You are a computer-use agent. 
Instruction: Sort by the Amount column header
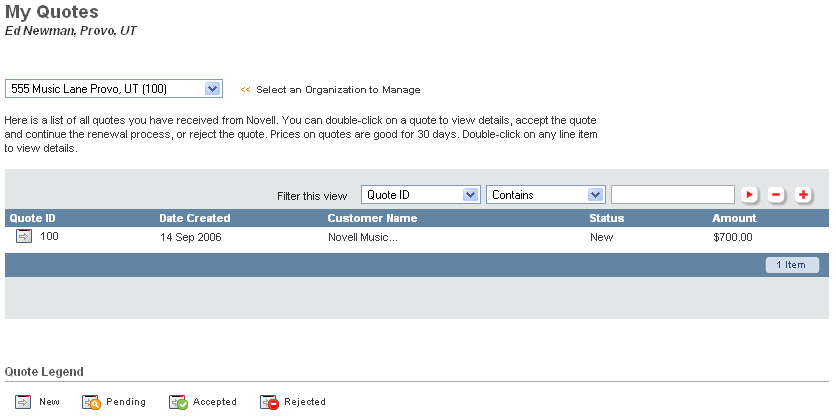pyautogui.click(x=734, y=218)
